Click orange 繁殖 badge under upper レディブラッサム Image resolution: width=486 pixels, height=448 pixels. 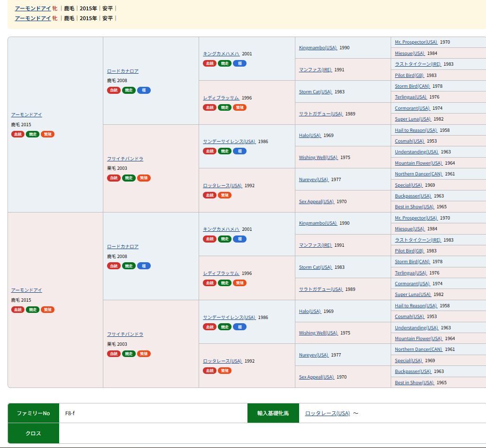pos(239,107)
